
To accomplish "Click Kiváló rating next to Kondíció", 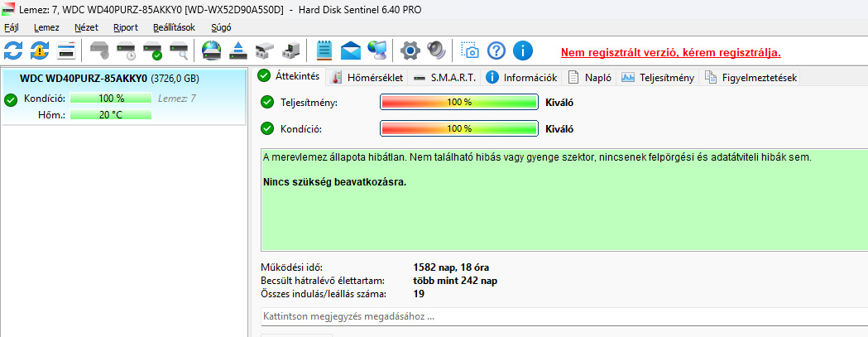I will (x=559, y=129).
